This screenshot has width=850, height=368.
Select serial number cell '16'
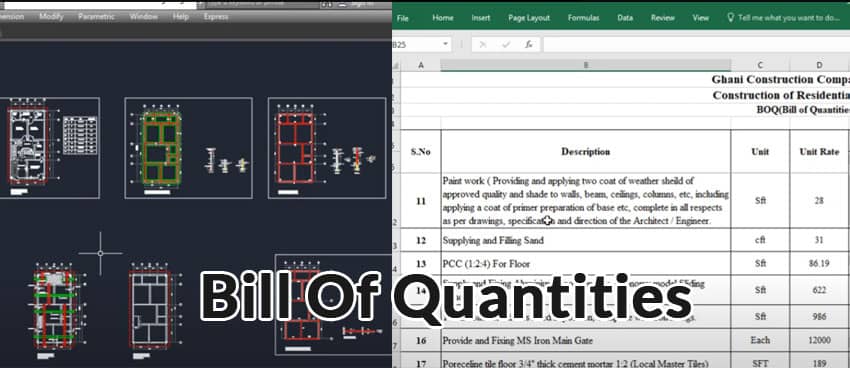421,340
